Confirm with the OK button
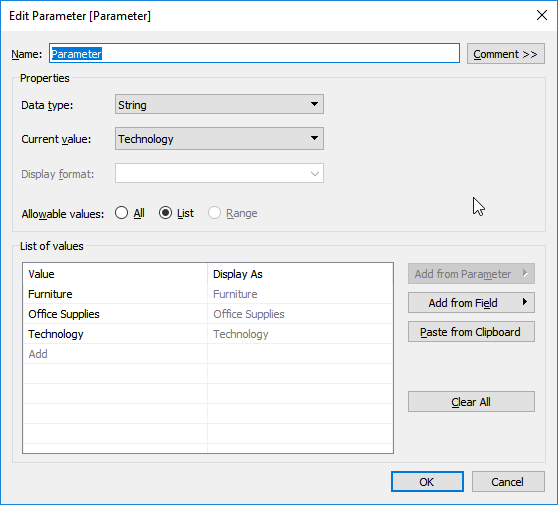 click(x=427, y=482)
